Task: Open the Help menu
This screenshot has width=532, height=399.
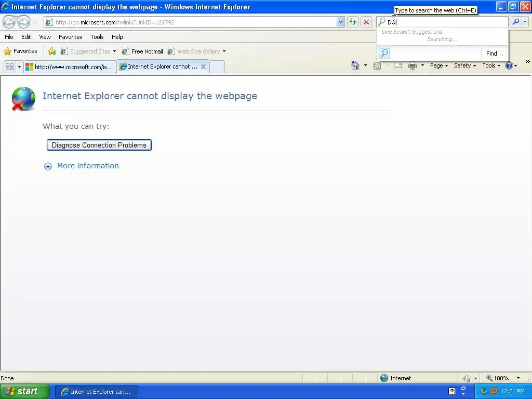Action: pyautogui.click(x=117, y=37)
